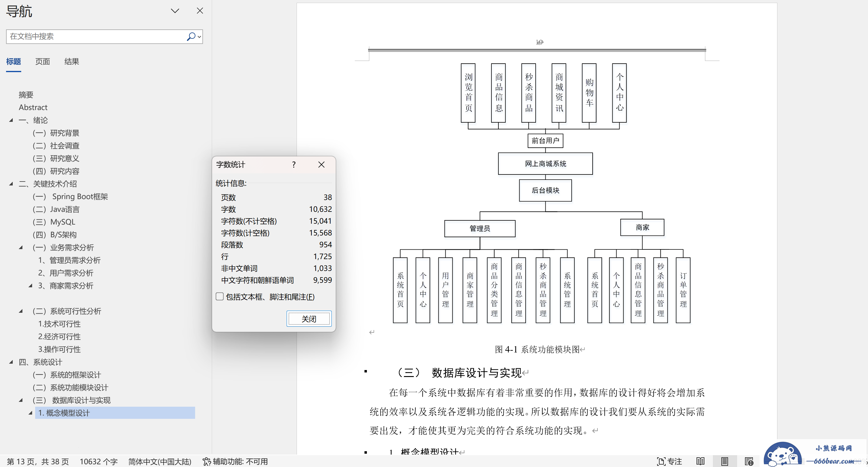This screenshot has width=868, height=467.
Task: Click 字符数(不计空格) 15,041 row
Action: [276, 221]
